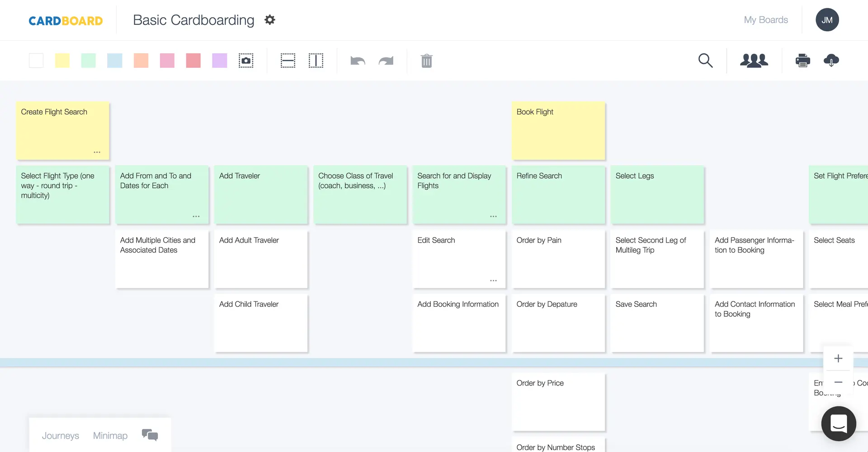Go to My Boards
868x452 pixels.
point(765,19)
